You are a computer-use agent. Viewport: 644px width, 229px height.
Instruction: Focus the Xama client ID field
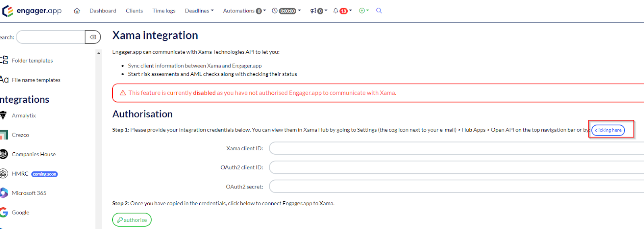tap(456, 148)
